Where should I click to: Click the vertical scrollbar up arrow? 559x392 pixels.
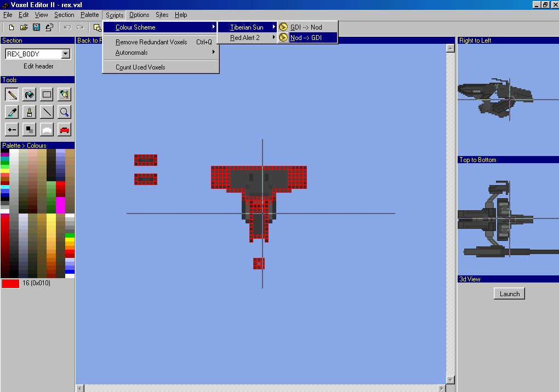point(450,48)
